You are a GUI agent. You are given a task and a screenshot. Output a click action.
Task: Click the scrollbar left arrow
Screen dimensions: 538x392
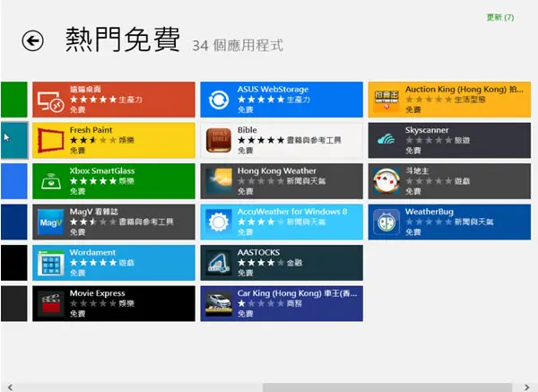(x=10, y=388)
